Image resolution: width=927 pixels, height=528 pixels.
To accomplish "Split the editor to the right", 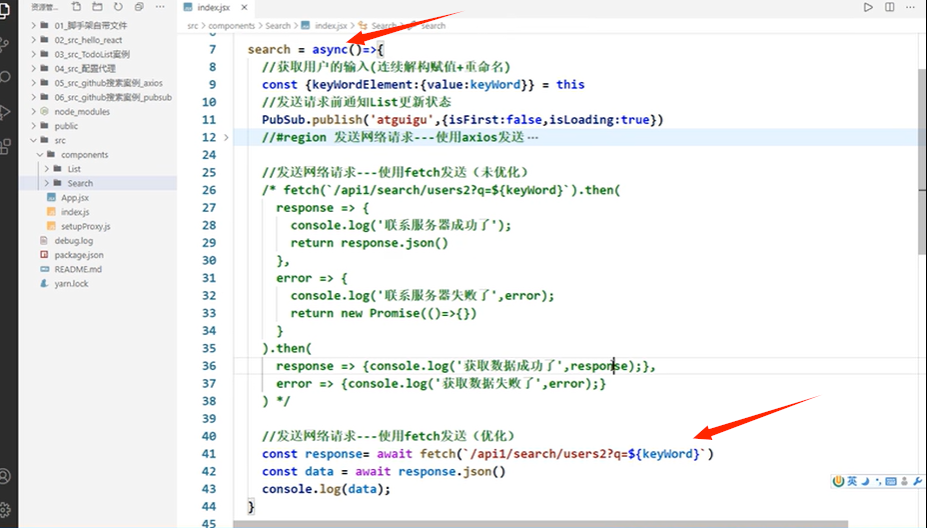I will click(x=889, y=7).
